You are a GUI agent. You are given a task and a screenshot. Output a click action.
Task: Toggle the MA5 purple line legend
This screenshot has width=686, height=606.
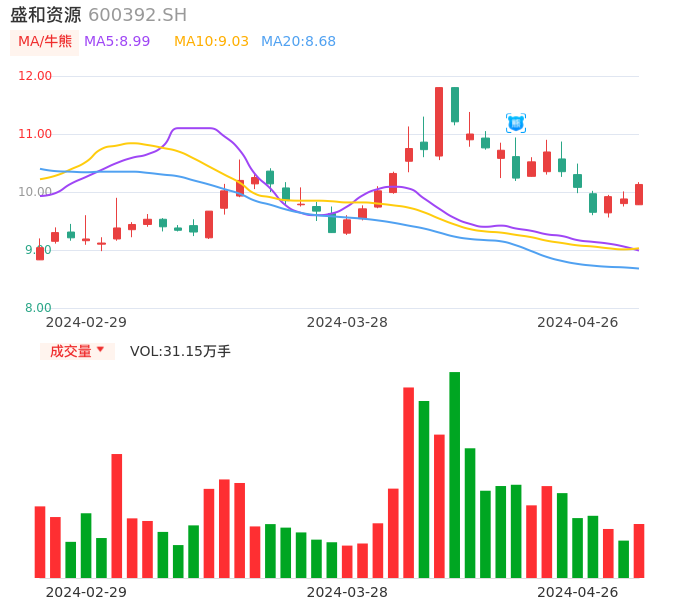point(117,42)
